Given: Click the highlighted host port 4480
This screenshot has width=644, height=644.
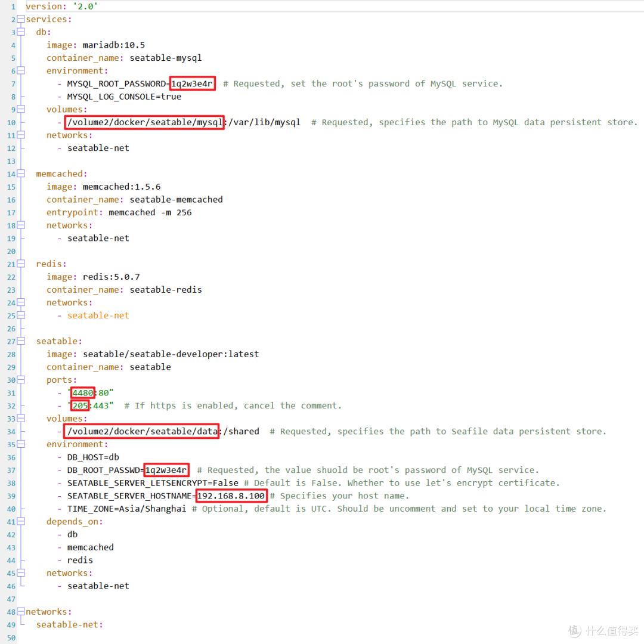Looking at the screenshot, I should pyautogui.click(x=82, y=392).
